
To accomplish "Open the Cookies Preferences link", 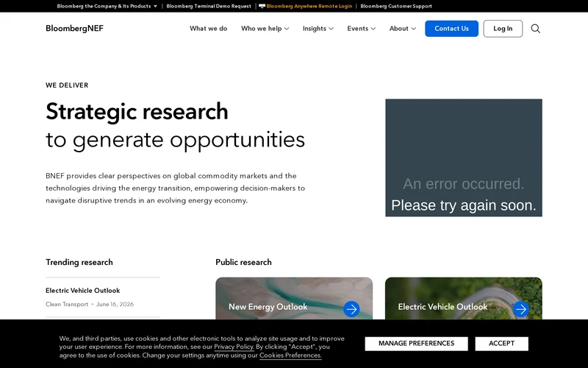I will [x=290, y=355].
